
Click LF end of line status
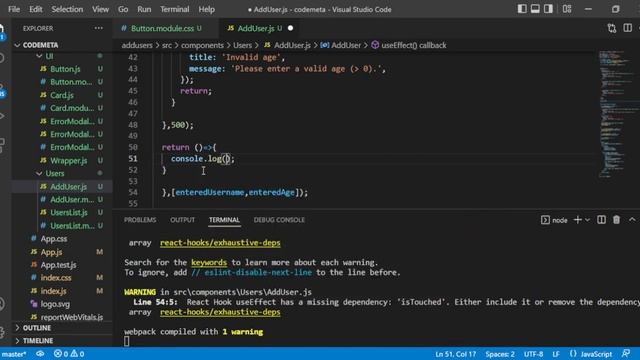point(556,354)
